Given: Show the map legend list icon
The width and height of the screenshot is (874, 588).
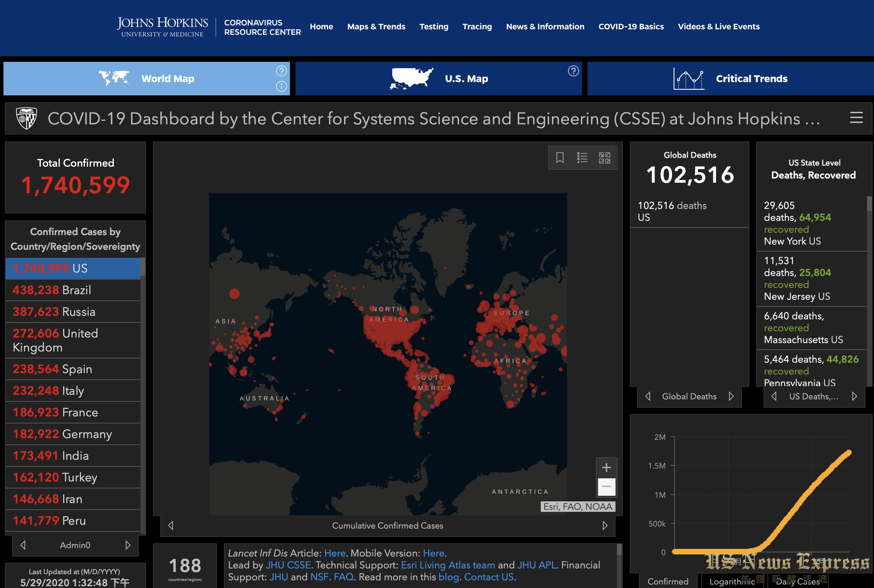Looking at the screenshot, I should 582,158.
